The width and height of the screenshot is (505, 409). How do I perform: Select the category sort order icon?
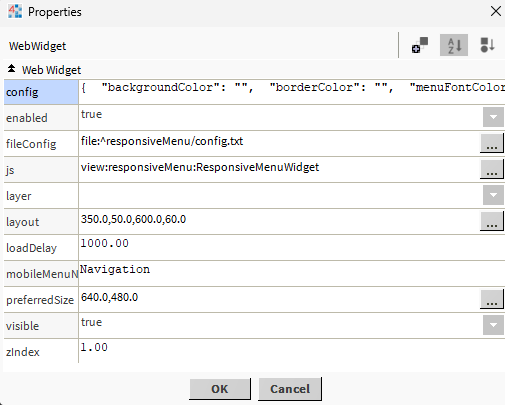click(487, 45)
